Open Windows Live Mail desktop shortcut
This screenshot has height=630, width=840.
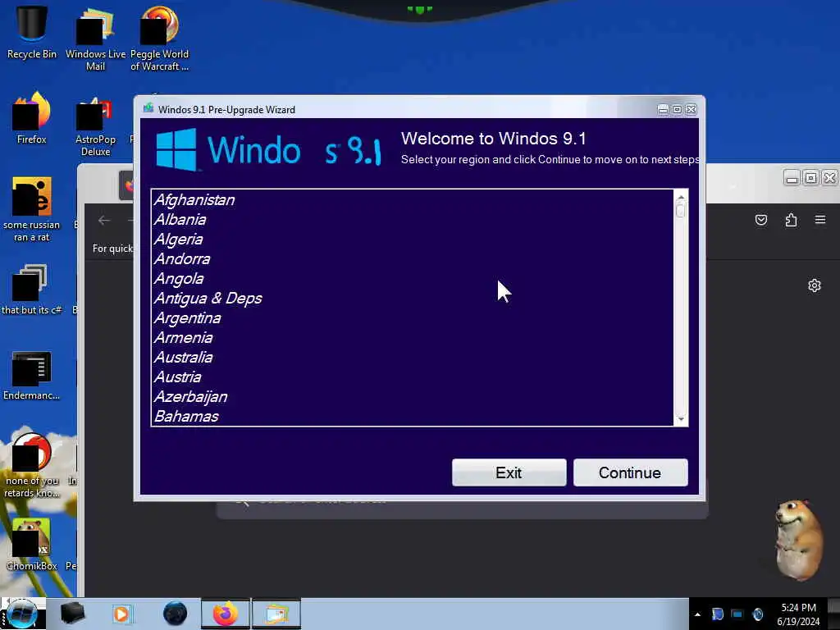pos(95,39)
